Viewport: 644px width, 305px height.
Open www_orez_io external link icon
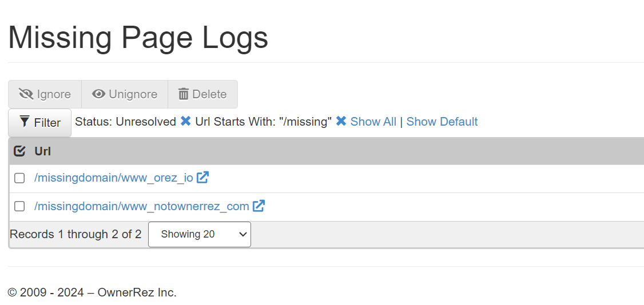click(x=202, y=178)
